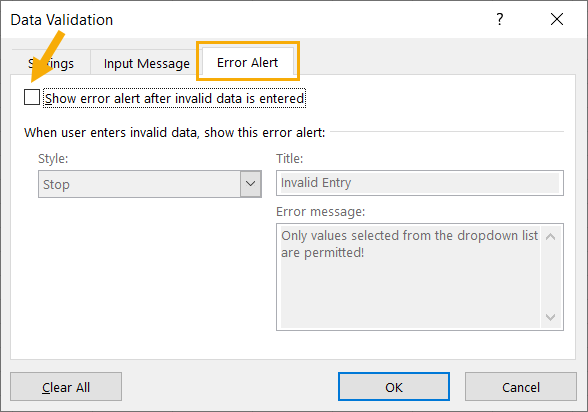Click the OK button

(x=394, y=387)
